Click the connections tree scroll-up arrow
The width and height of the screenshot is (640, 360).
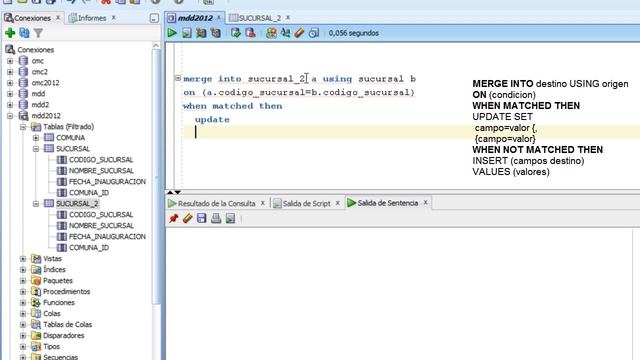[156, 46]
